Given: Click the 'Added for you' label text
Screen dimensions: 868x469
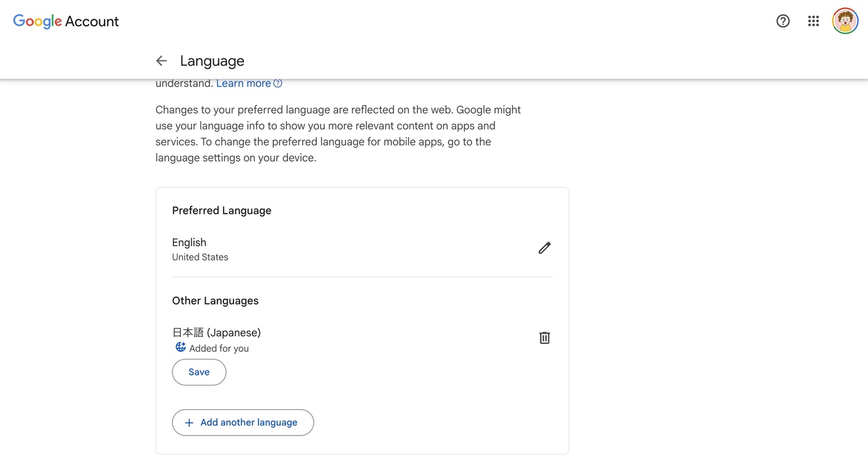Looking at the screenshot, I should [x=219, y=349].
